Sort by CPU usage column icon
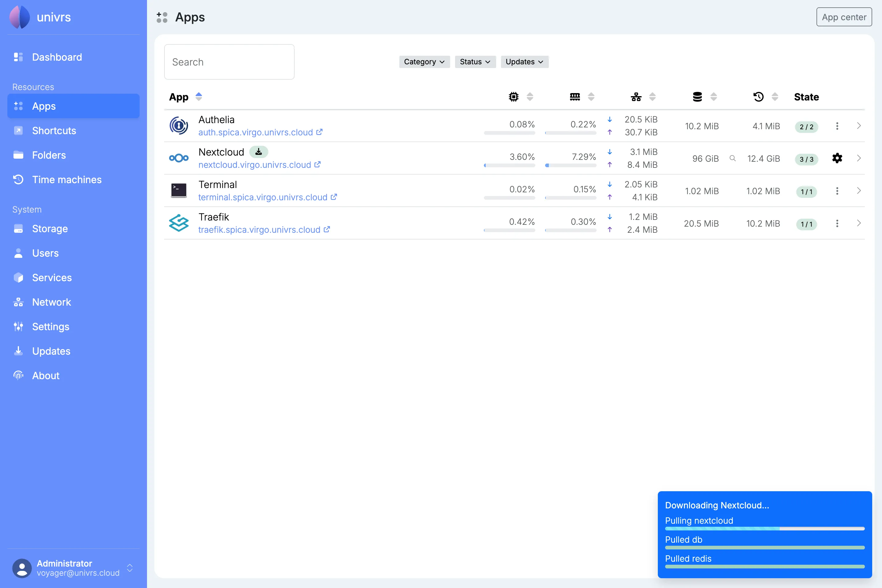 tap(513, 97)
